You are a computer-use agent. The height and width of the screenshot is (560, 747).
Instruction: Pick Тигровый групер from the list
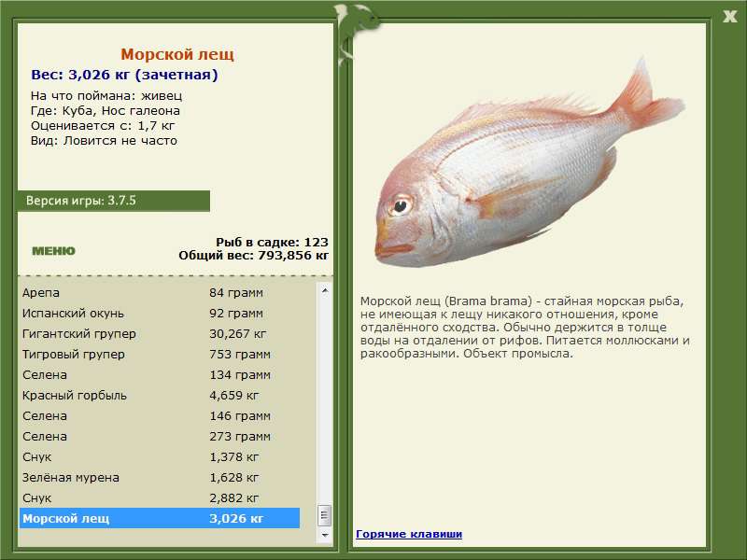[x=160, y=355]
